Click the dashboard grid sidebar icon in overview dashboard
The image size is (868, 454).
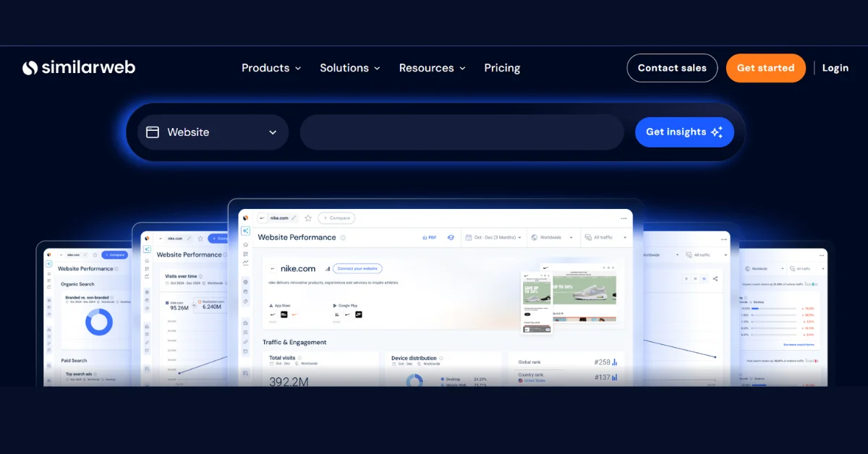246,254
